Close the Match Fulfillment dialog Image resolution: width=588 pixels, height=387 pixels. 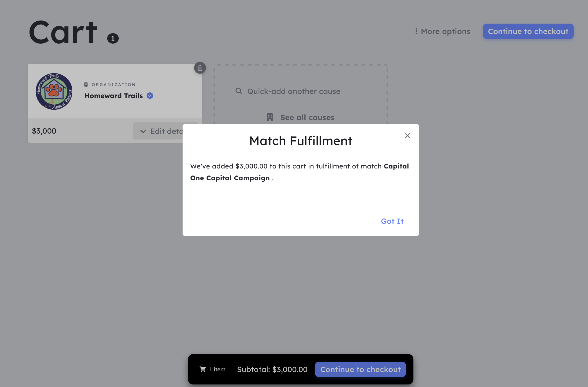[407, 136]
